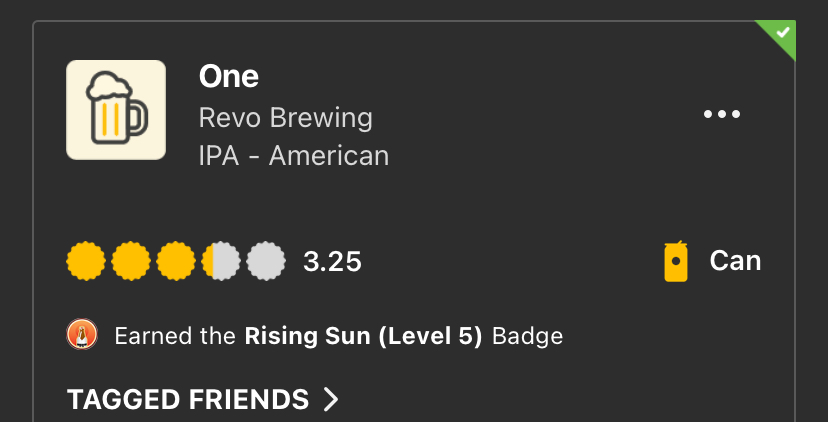
Task: Click the 'Earned the' badge text
Action: 175,336
